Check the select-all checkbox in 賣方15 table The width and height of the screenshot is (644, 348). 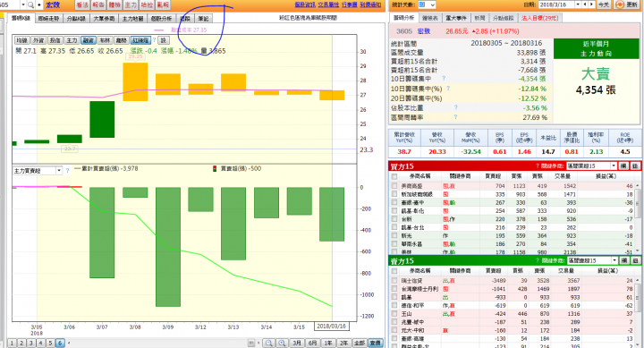pos(394,271)
